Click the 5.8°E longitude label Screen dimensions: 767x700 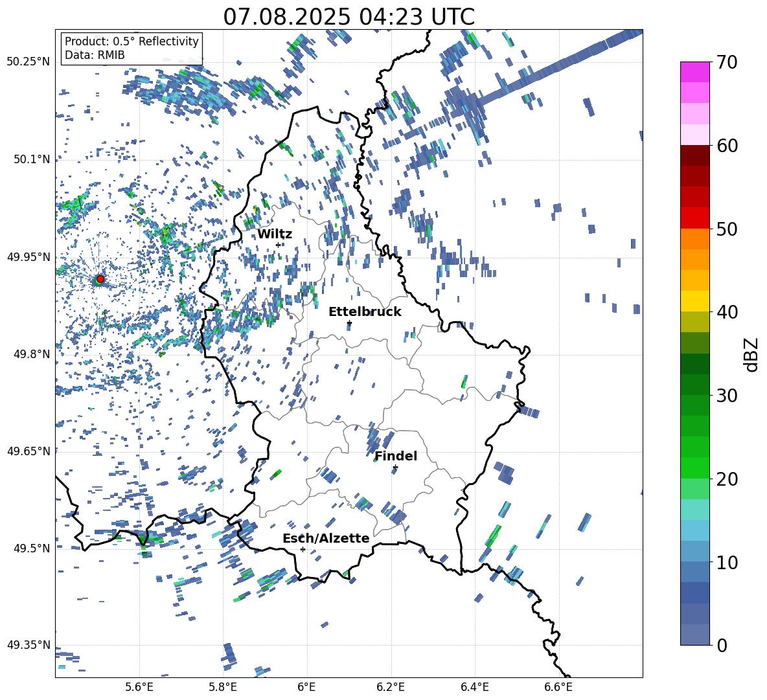pyautogui.click(x=223, y=687)
